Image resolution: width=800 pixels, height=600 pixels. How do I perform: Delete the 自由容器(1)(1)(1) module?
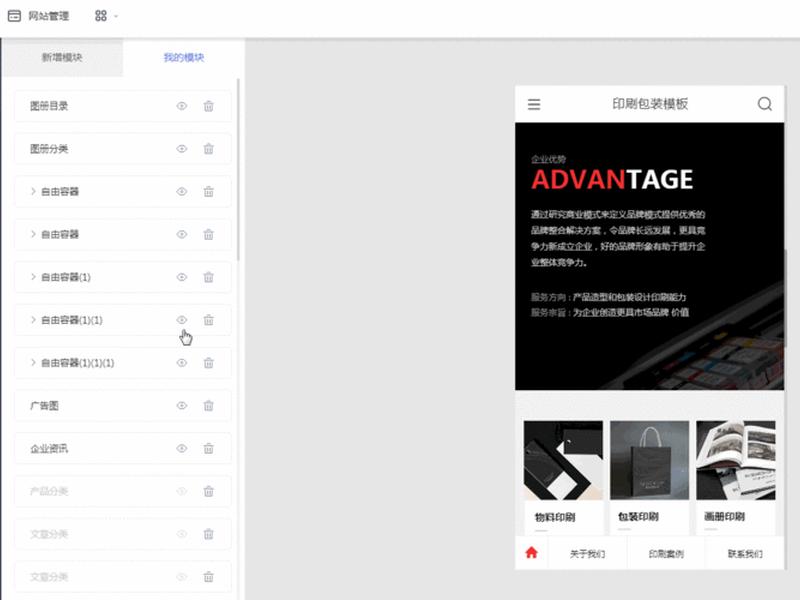tap(209, 363)
